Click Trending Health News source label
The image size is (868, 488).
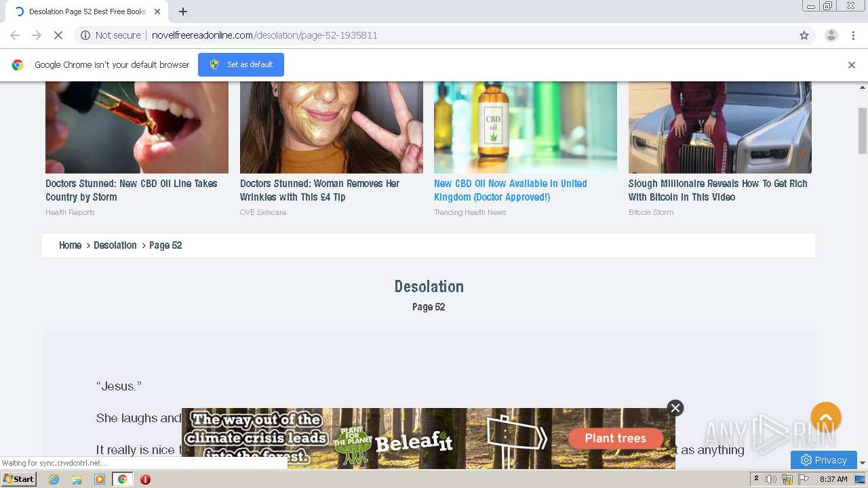(x=470, y=212)
